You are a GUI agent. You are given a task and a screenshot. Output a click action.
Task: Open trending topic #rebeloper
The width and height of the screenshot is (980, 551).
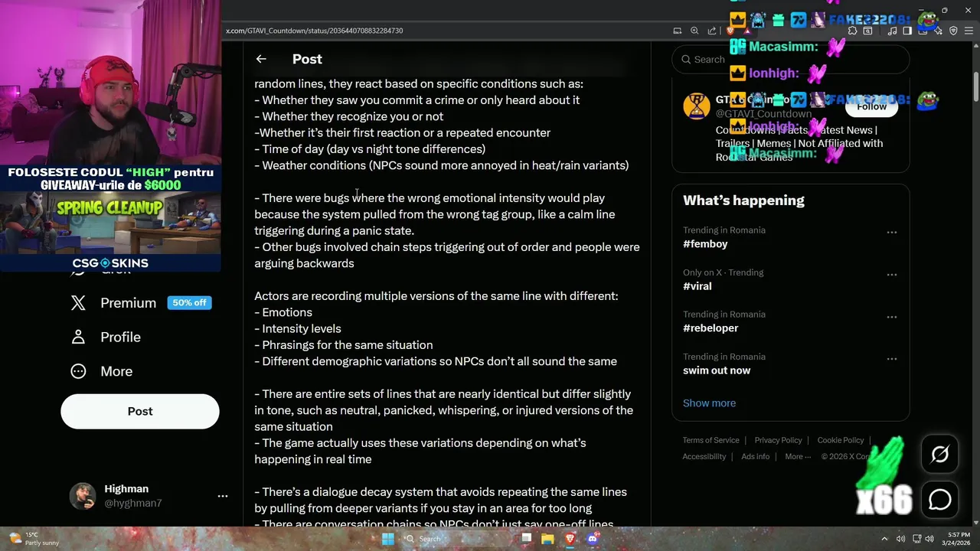[710, 328]
